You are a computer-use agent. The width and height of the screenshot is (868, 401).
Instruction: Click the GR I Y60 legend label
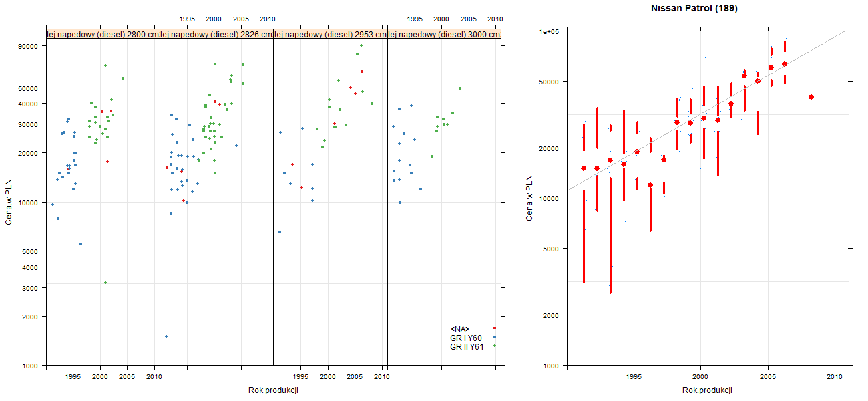[466, 338]
